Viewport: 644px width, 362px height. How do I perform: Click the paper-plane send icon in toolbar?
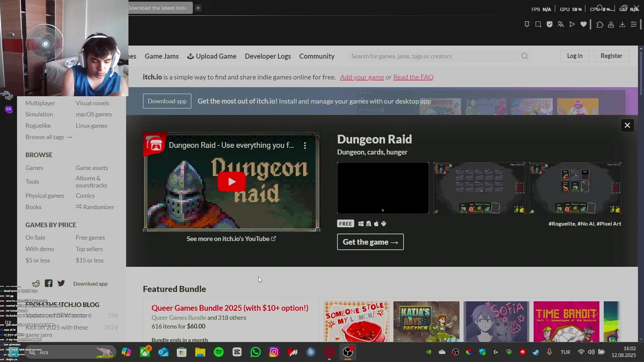point(572,24)
